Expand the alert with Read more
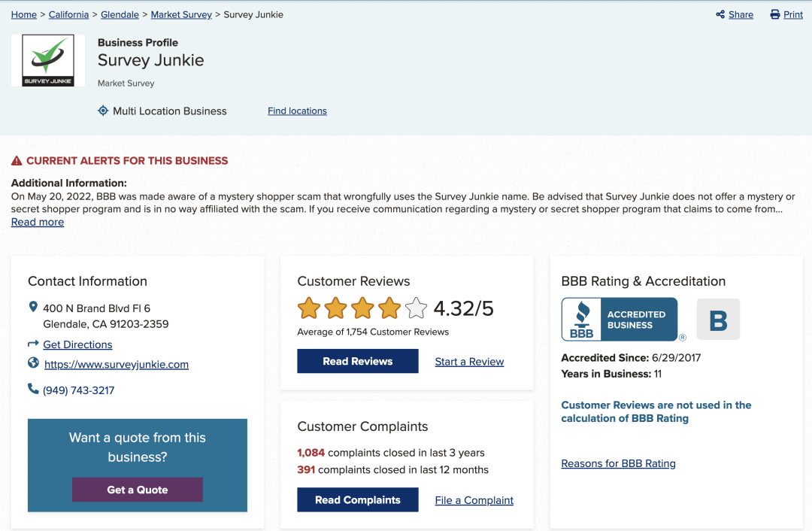This screenshot has width=812, height=531. [38, 222]
